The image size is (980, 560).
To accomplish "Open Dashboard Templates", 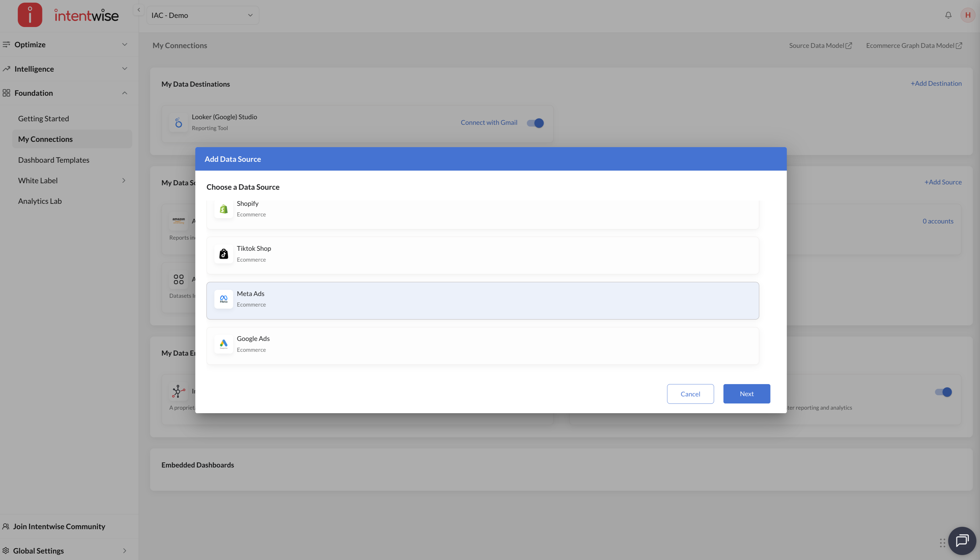I will click(53, 160).
